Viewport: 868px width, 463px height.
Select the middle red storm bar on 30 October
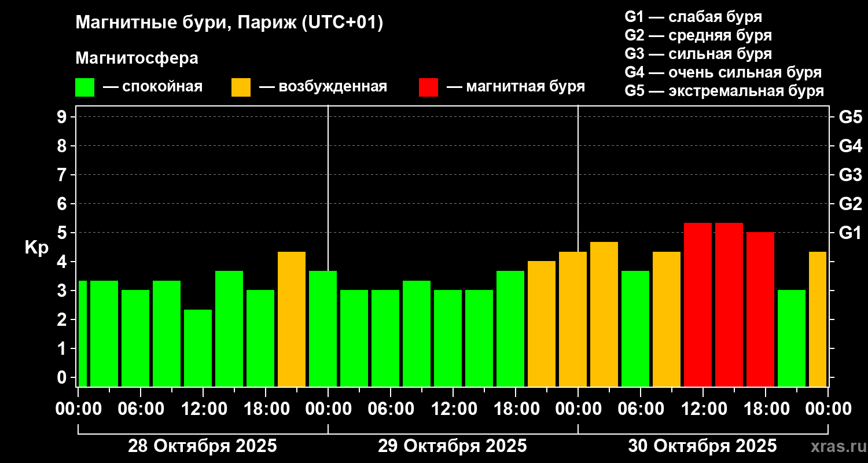(729, 304)
